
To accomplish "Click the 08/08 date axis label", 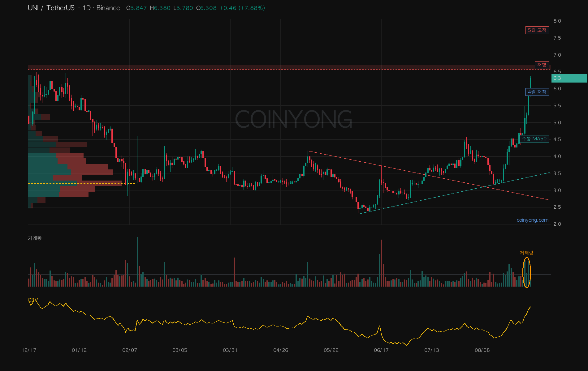I will (482, 350).
